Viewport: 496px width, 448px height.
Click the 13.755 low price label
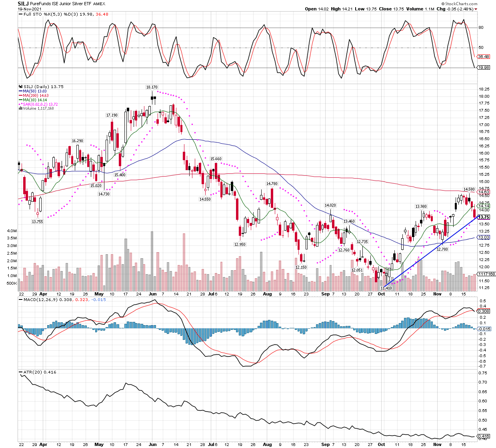tap(38, 222)
